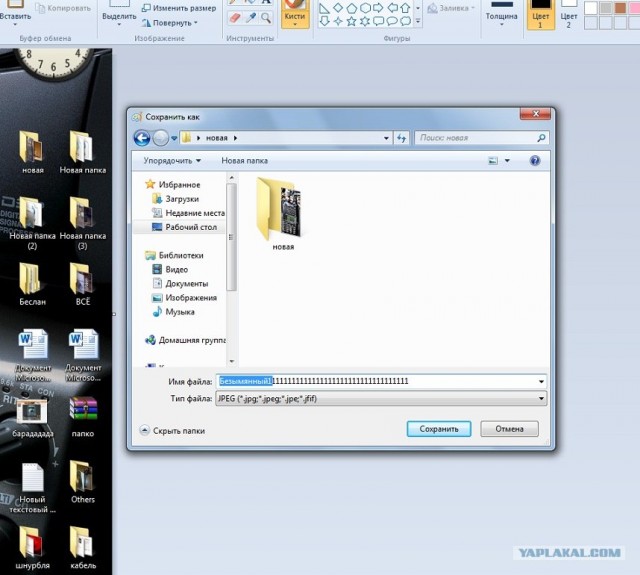Open the Упорядочить dropdown menu
The image size is (640, 575).
click(171, 160)
